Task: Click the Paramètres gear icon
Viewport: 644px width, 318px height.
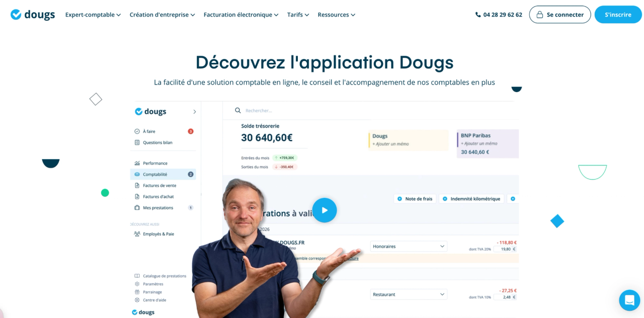Action: 137,284
